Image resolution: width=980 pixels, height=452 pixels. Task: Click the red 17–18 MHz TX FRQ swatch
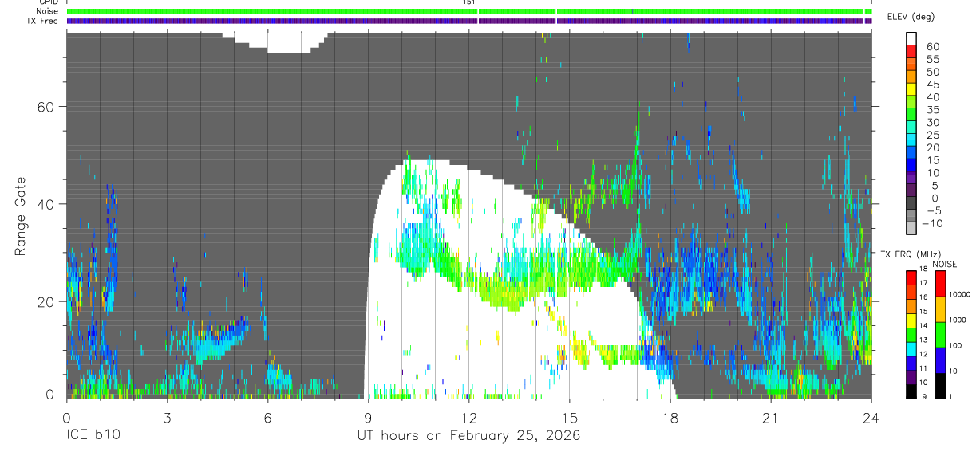911,278
